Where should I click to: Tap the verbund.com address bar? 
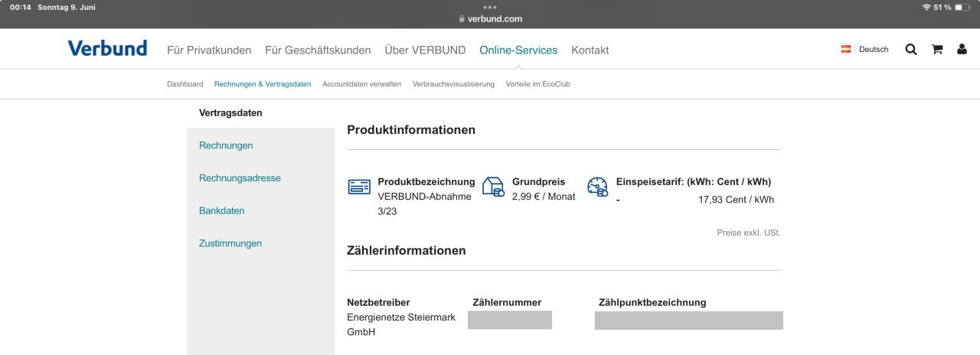490,19
